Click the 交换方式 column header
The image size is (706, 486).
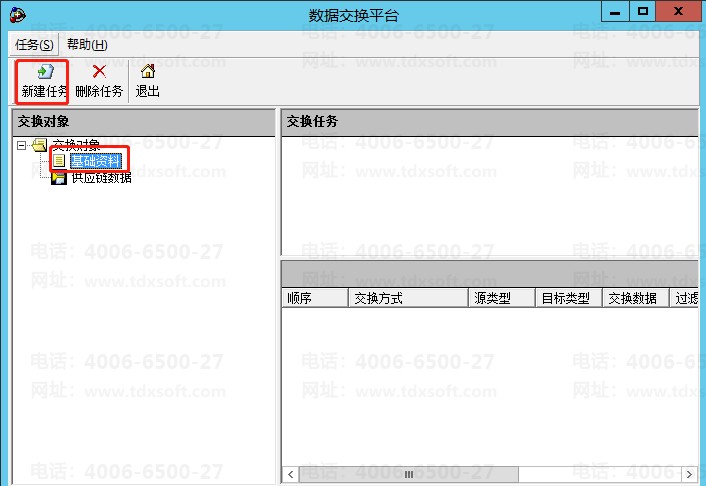[408, 298]
